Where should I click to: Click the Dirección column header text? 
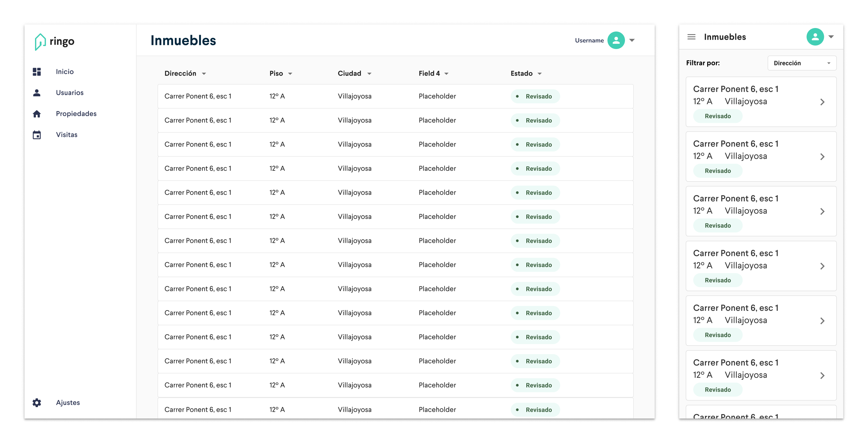coord(180,74)
